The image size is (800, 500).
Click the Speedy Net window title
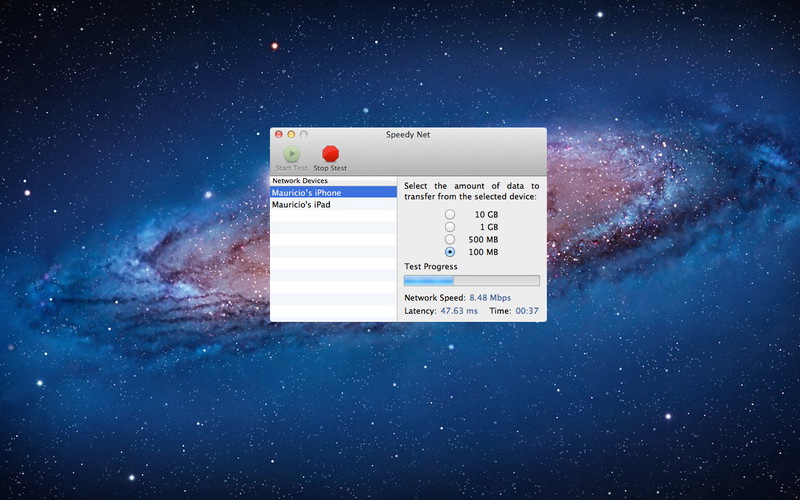coord(408,134)
